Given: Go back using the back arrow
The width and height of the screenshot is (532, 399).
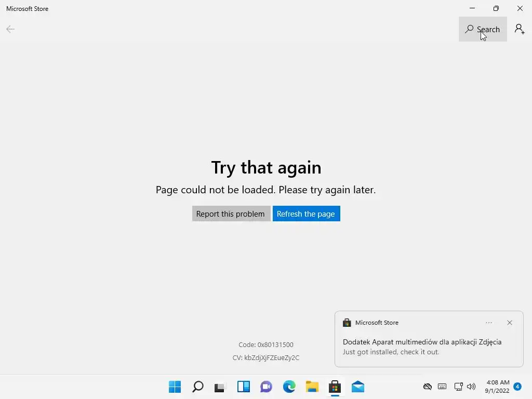Looking at the screenshot, I should click(x=10, y=29).
